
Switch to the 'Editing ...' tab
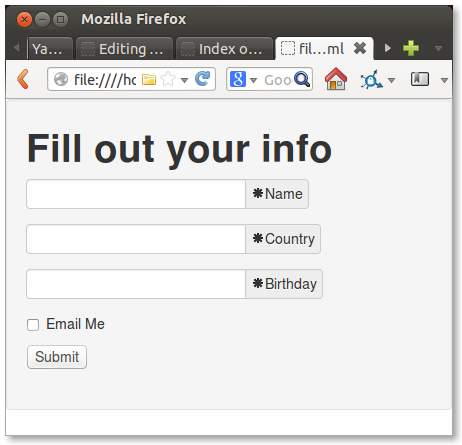click(124, 49)
